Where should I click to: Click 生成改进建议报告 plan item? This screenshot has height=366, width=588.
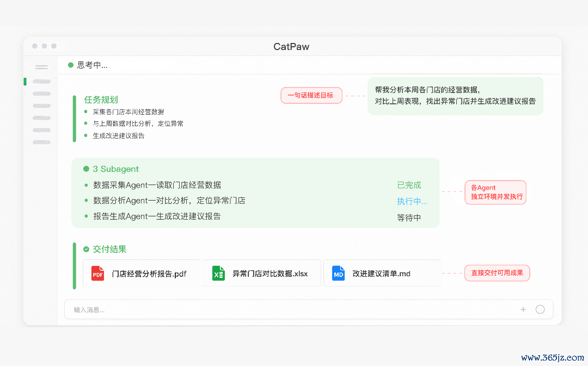[119, 135]
